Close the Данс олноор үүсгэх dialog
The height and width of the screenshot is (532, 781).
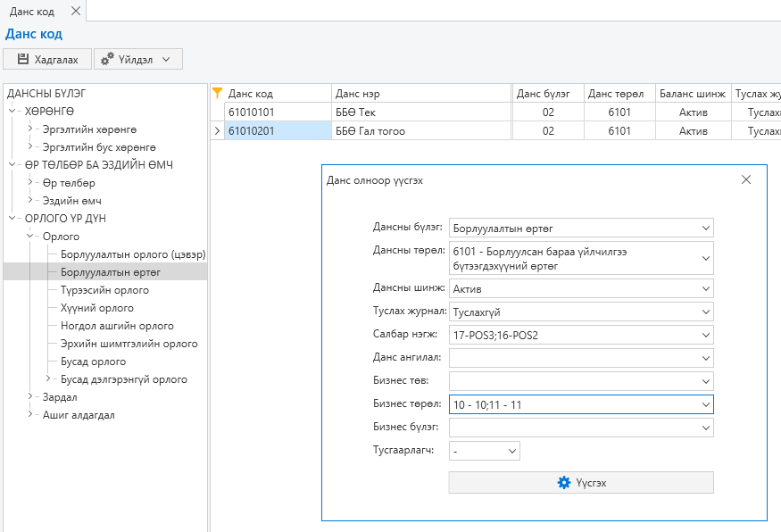[745, 179]
